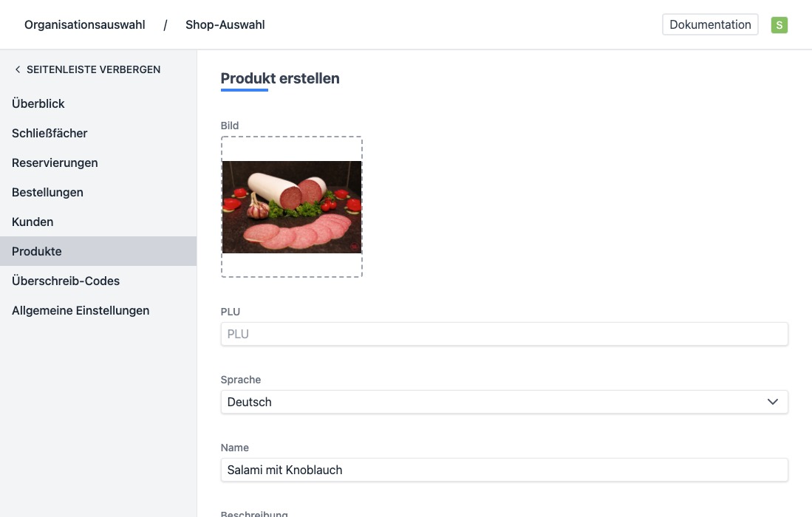
Task: Click the green S user avatar
Action: pyautogui.click(x=779, y=25)
